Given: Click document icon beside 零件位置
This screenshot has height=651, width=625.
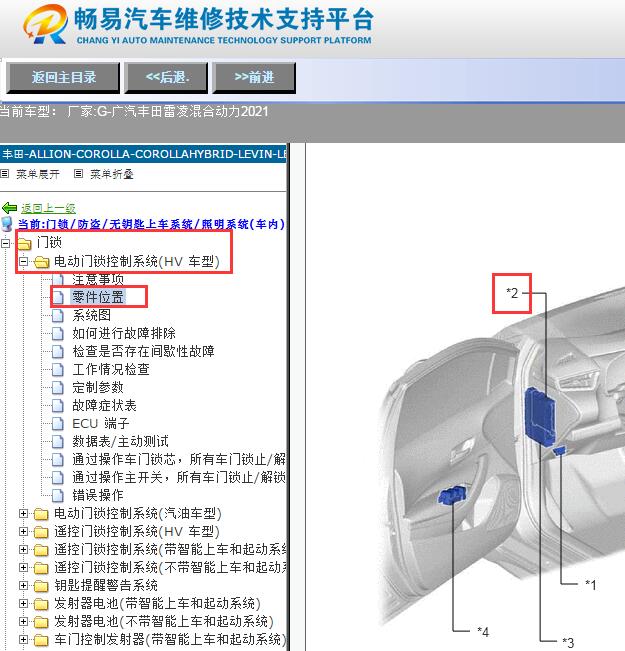Looking at the screenshot, I should pos(58,297).
